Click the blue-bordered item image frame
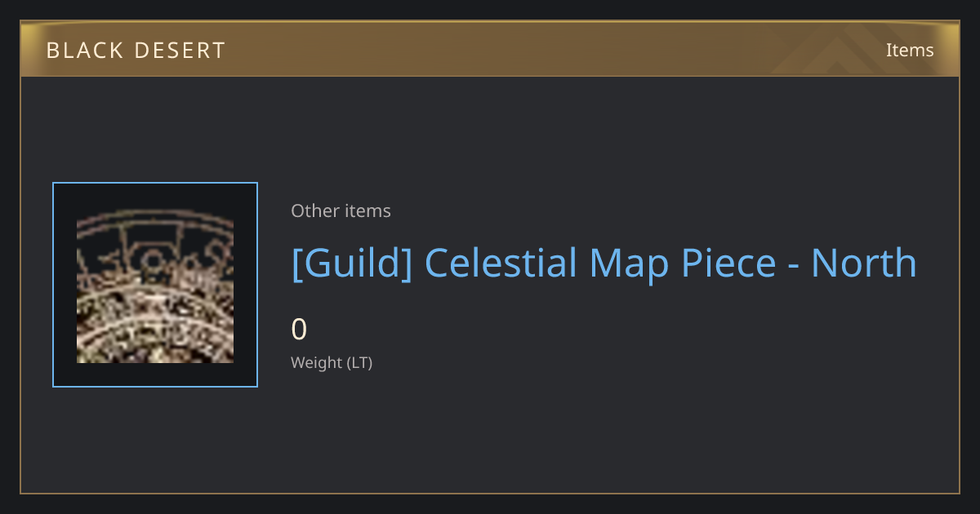Screen dimensions: 980x514 coord(155,285)
